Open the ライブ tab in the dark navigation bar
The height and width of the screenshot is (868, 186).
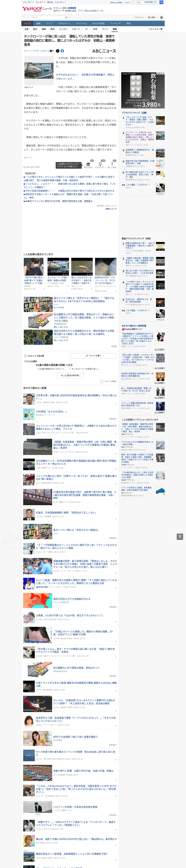(x=49, y=24)
